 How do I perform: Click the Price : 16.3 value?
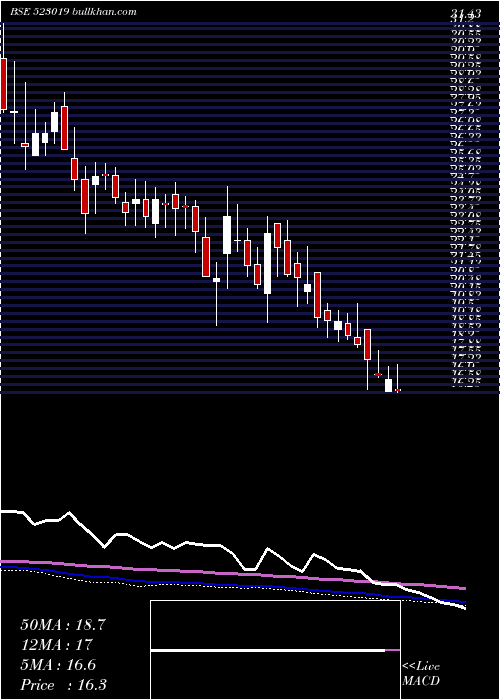[x=63, y=685]
